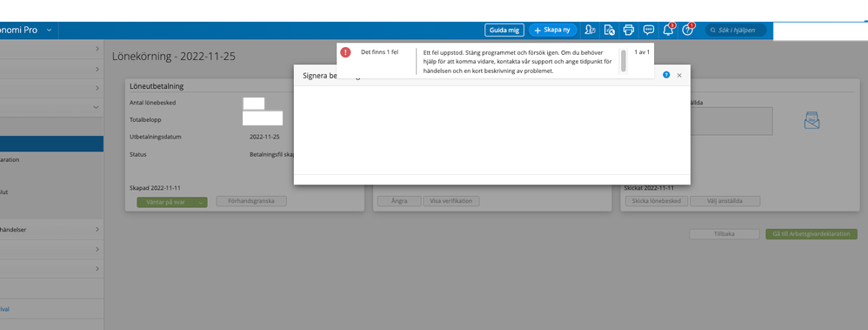Viewport: 868px width, 330px height.
Task: Click the 'Skickat 2022-11-11' text
Action: [649, 188]
